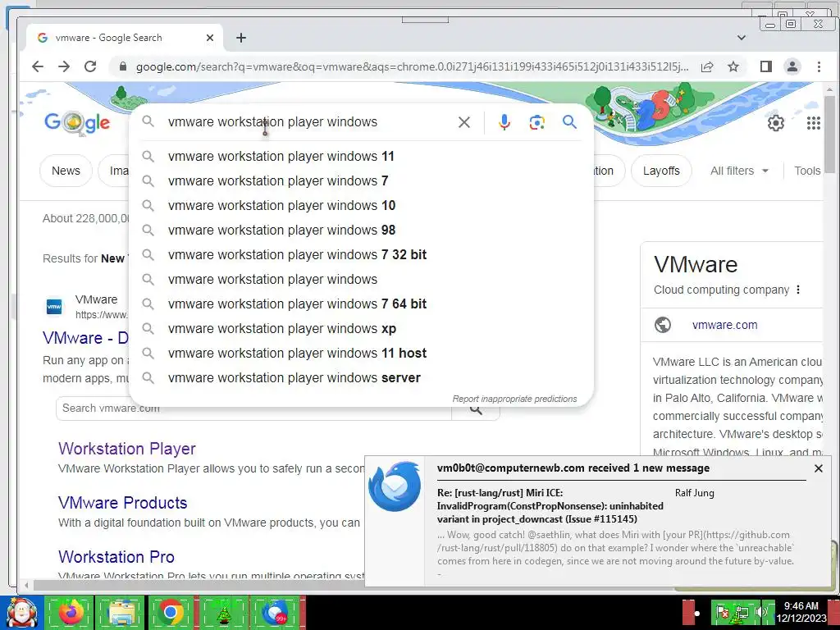The width and height of the screenshot is (840, 630).
Task: Open vmware.com link in knowledge panel
Action: (x=724, y=325)
